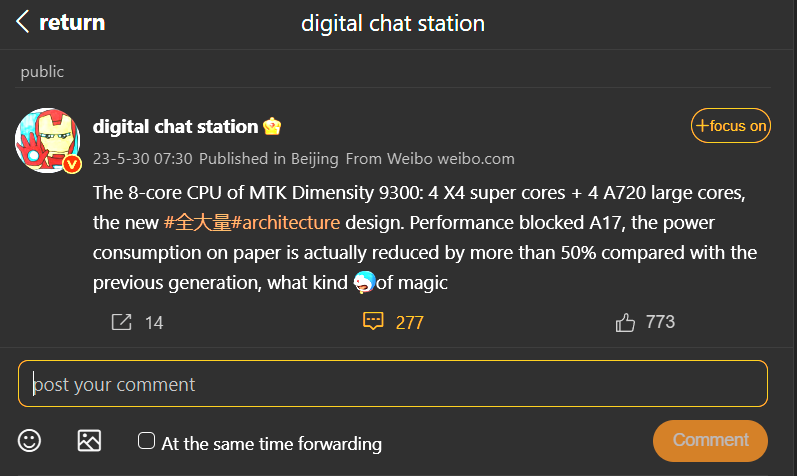Click the crown badge beside username

click(272, 127)
